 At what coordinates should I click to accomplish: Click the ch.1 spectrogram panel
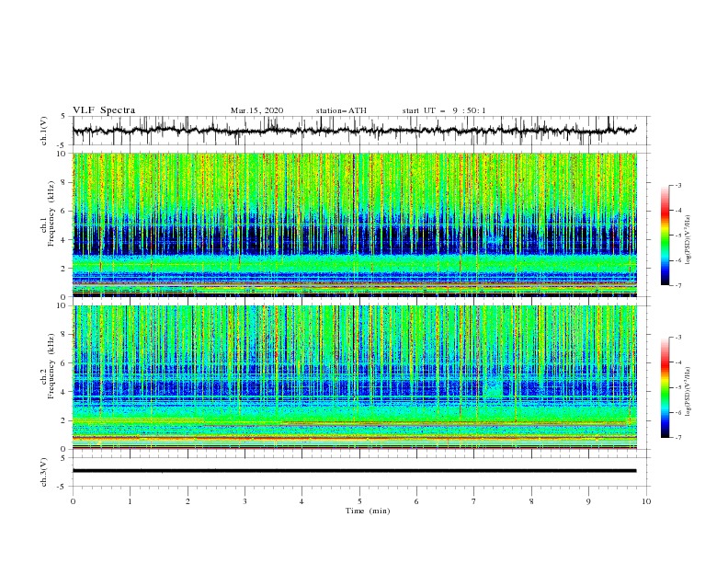pyautogui.click(x=355, y=224)
